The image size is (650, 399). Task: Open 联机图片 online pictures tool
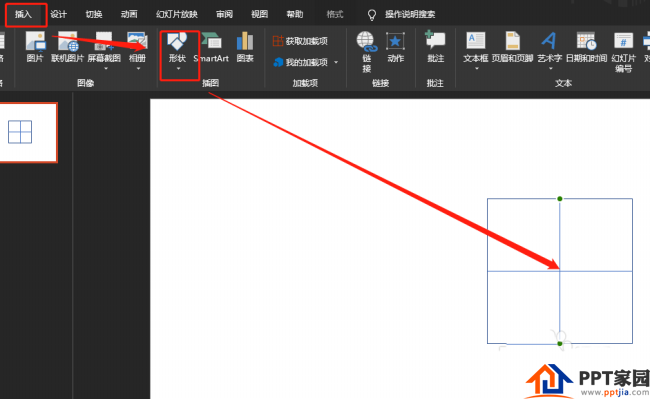click(x=67, y=47)
